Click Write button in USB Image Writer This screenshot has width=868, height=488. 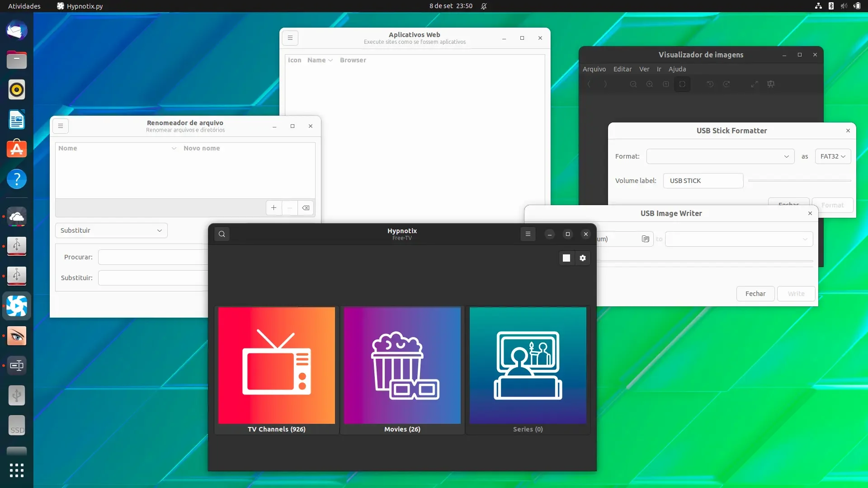(x=796, y=294)
